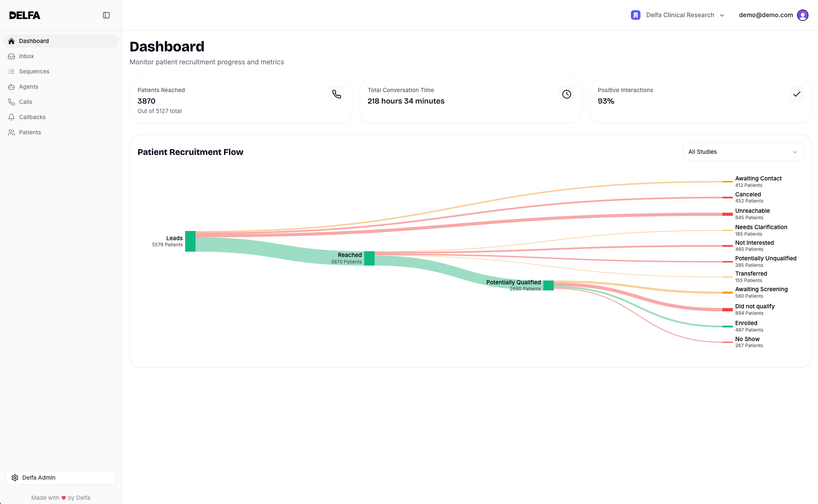Viewport: 818px width, 504px height.
Task: Click the clock icon in Total Conversation Time
Action: [x=567, y=94]
